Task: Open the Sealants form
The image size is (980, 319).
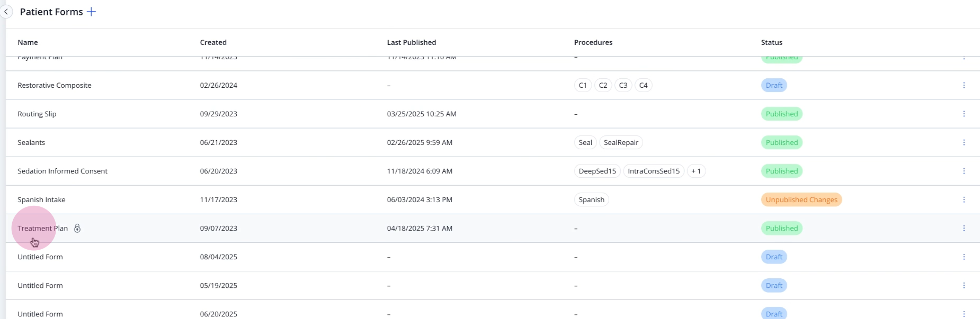Action: click(31, 142)
